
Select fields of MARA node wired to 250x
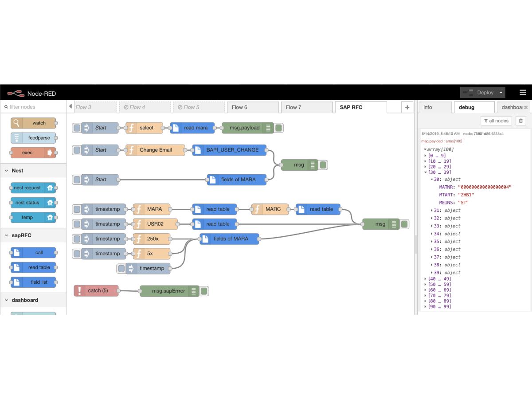[x=230, y=239]
